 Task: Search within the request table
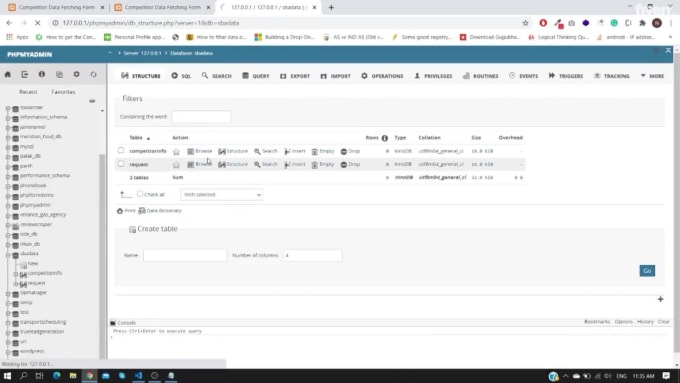(x=265, y=164)
